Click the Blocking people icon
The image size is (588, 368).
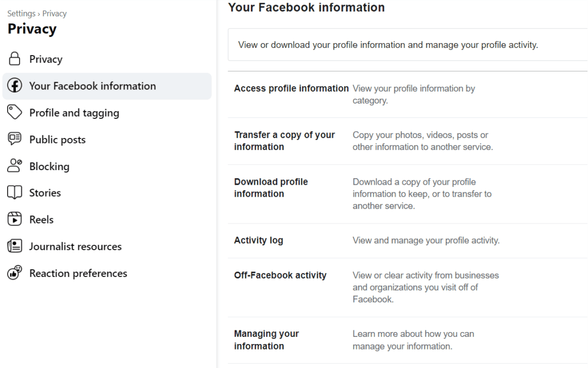(x=15, y=166)
